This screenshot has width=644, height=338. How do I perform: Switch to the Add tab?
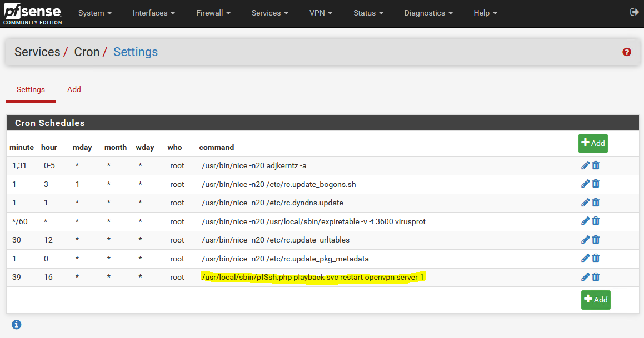coord(74,89)
